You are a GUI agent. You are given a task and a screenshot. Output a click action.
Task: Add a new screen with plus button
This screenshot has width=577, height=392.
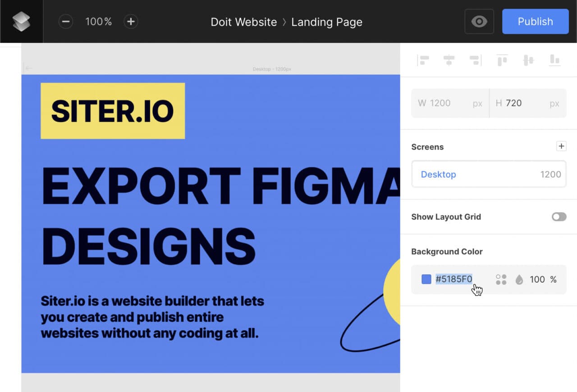561,146
